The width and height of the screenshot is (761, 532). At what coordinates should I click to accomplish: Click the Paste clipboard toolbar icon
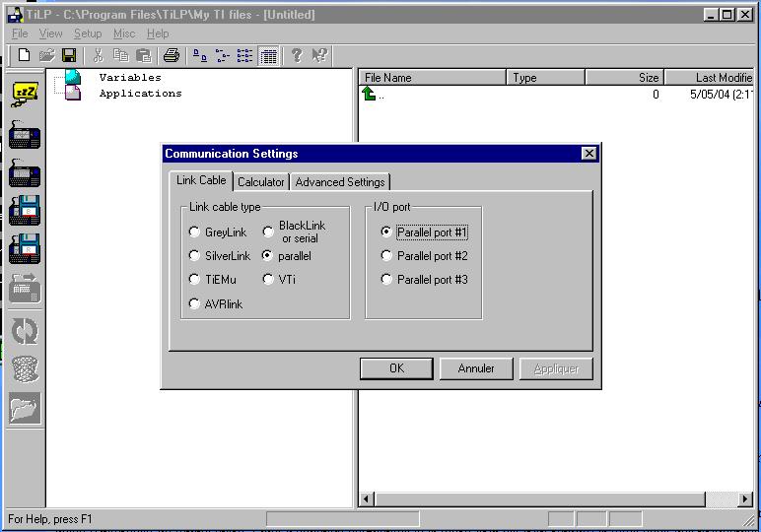[144, 55]
